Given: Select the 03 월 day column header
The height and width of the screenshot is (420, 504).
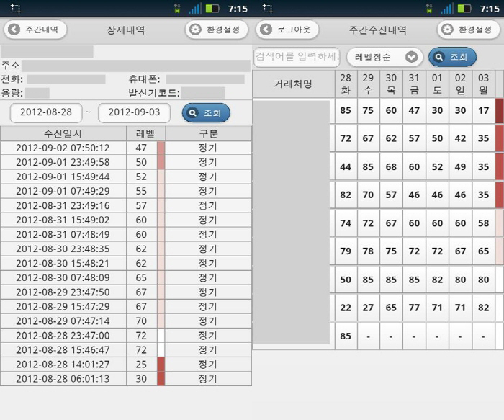Looking at the screenshot, I should pyautogui.click(x=483, y=83).
